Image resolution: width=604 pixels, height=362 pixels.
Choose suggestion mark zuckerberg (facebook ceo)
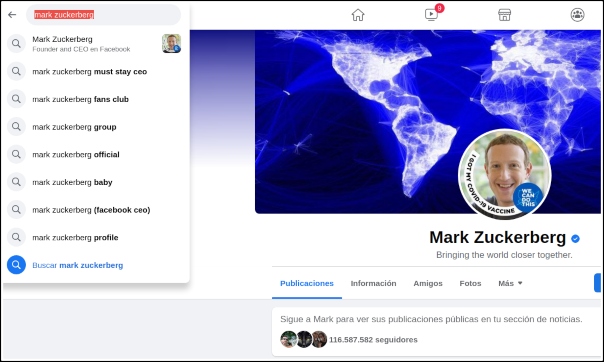pos(94,210)
